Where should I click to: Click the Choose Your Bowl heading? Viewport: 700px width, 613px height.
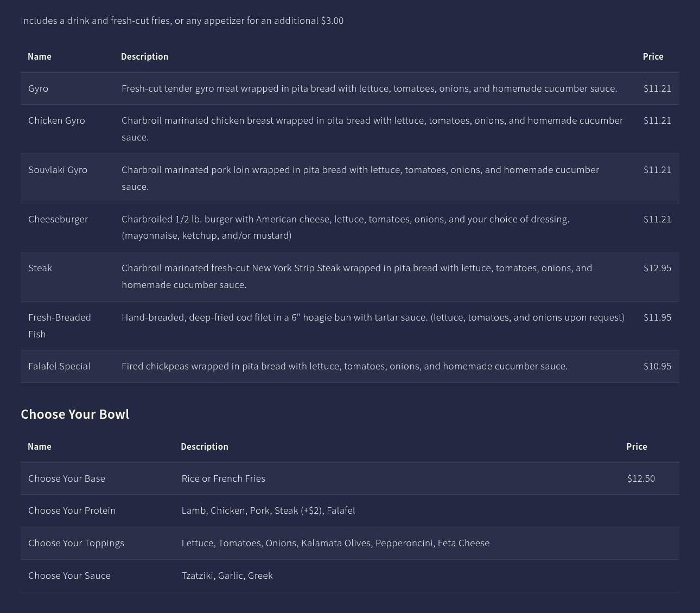[x=75, y=414]
